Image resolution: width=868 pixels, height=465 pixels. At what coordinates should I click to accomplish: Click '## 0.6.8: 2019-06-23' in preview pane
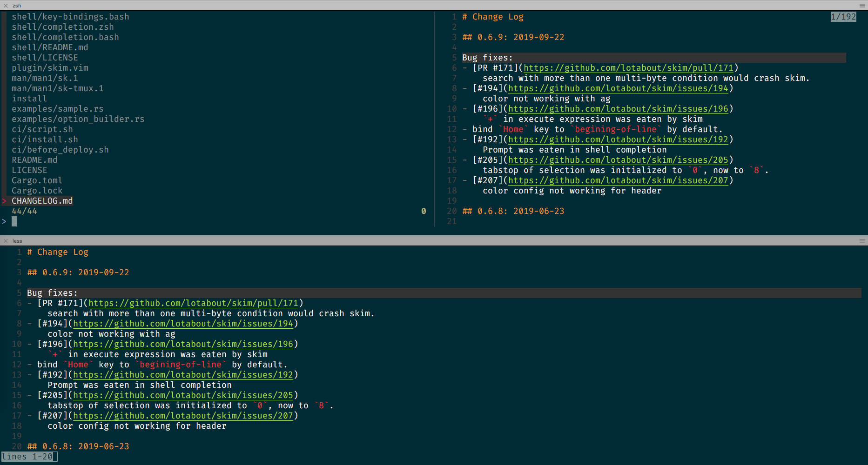(513, 211)
